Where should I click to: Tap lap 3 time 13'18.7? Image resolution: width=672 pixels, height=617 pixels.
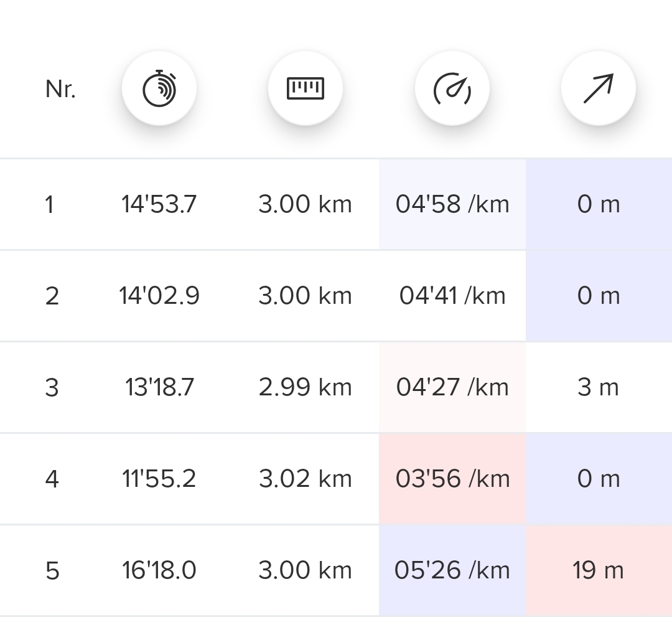pyautogui.click(x=159, y=387)
